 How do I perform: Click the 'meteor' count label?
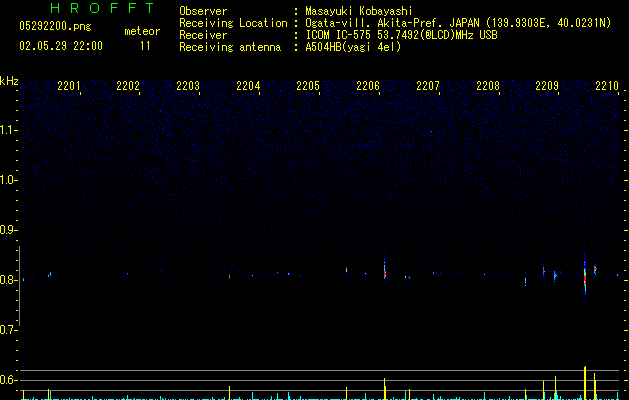[x=142, y=31]
